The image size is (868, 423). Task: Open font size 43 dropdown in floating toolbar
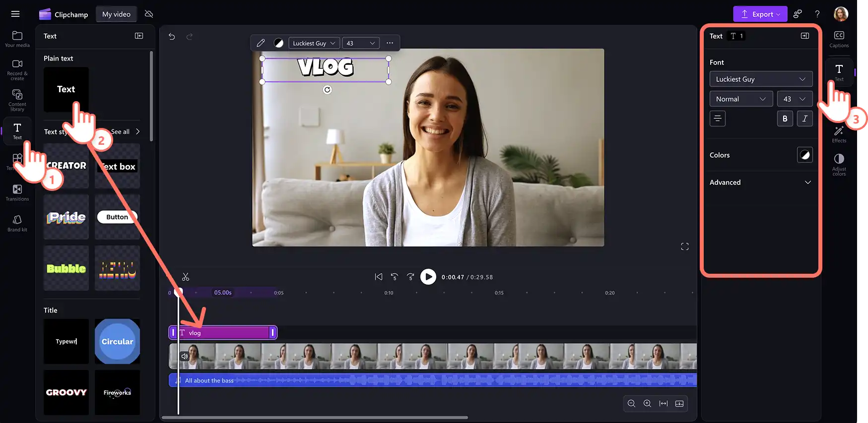pos(361,43)
